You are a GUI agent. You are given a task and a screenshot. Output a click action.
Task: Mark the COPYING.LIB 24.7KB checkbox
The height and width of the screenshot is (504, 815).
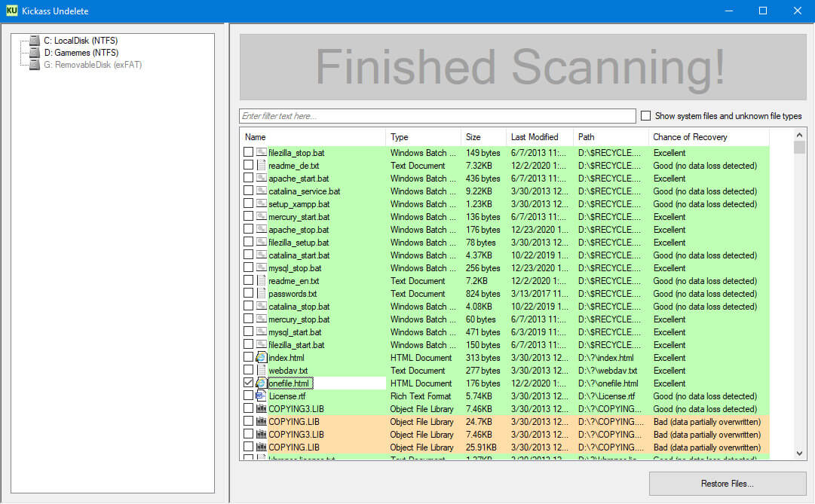click(x=249, y=421)
